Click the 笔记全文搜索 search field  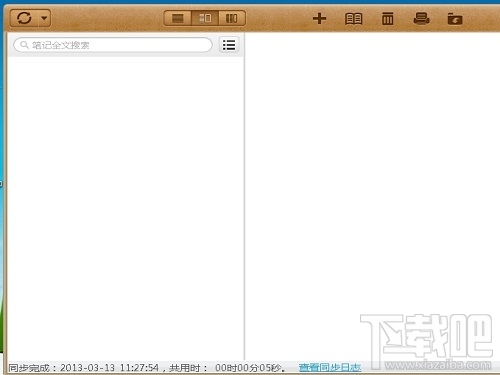113,45
